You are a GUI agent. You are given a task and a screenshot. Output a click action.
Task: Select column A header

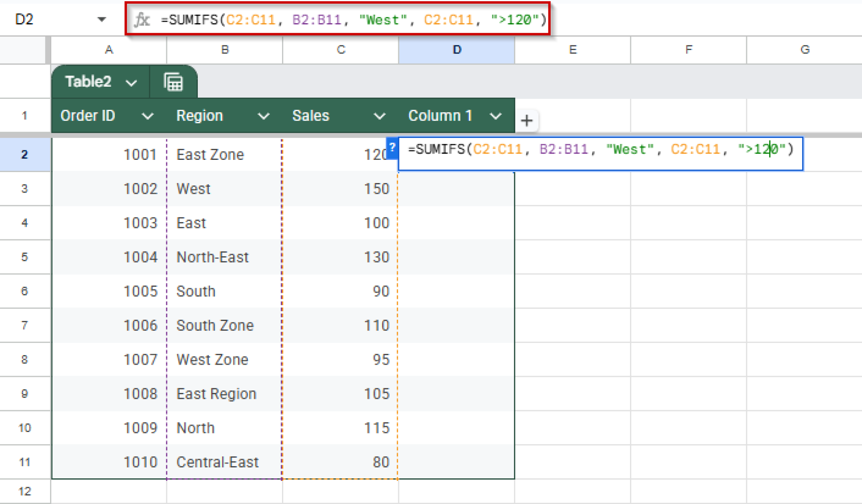(109, 50)
